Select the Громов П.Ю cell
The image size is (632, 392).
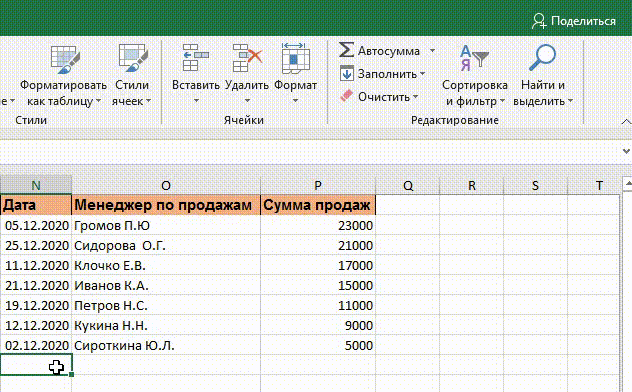(166, 225)
